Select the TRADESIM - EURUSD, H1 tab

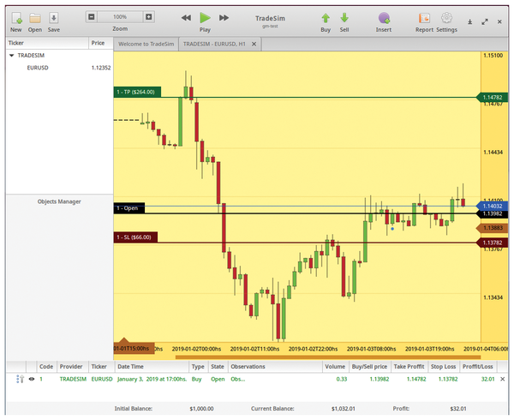(x=214, y=44)
